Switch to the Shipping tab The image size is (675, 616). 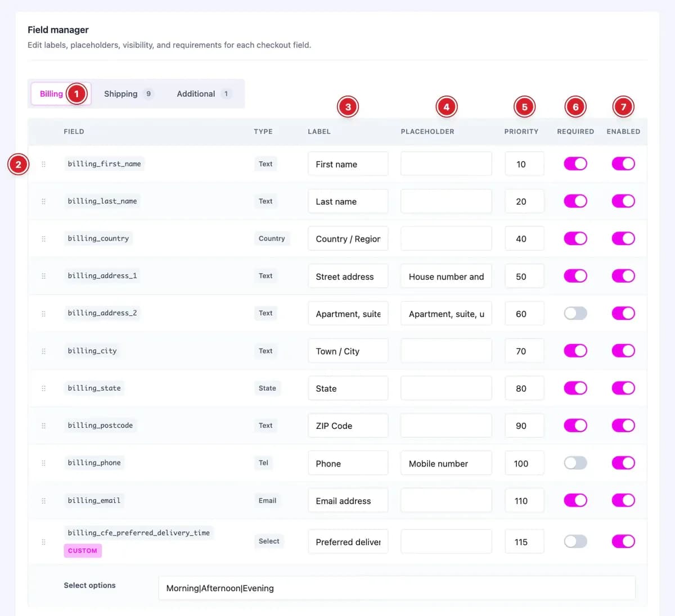tap(128, 94)
